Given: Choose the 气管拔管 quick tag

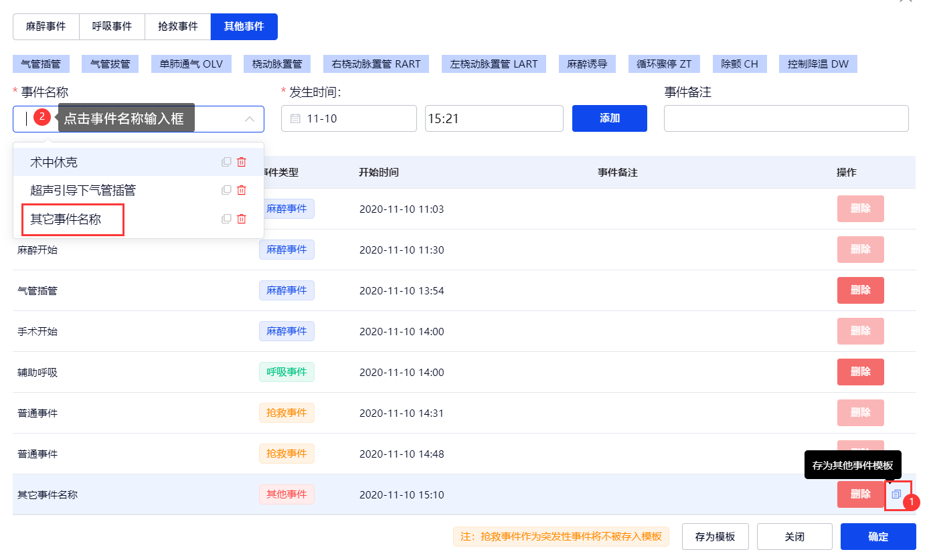Looking at the screenshot, I should click(110, 64).
